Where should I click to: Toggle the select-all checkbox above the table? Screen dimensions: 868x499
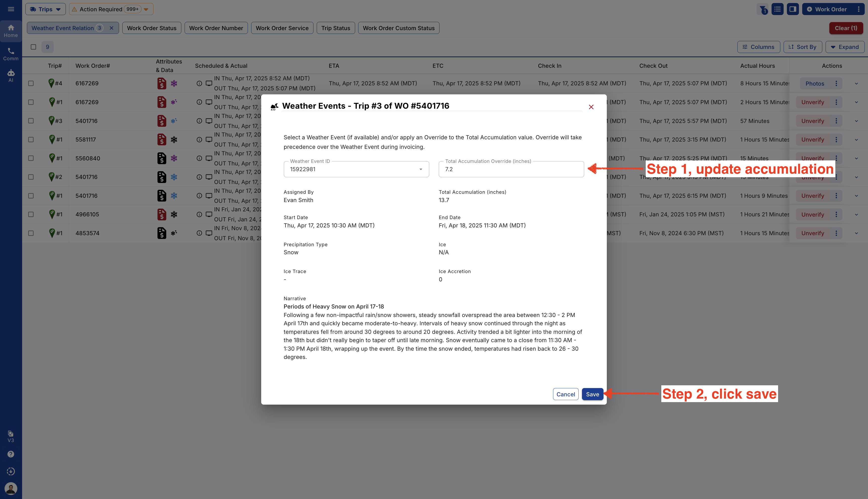coord(33,47)
